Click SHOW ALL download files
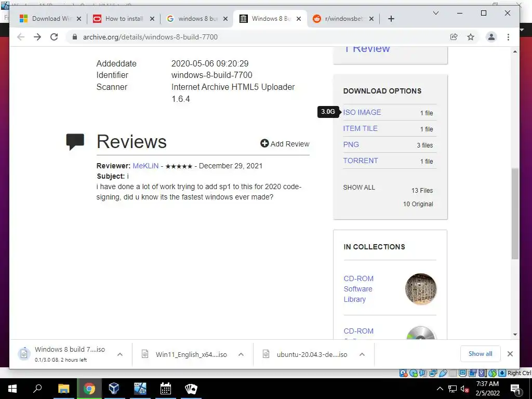This screenshot has width=532, height=399. coord(359,187)
